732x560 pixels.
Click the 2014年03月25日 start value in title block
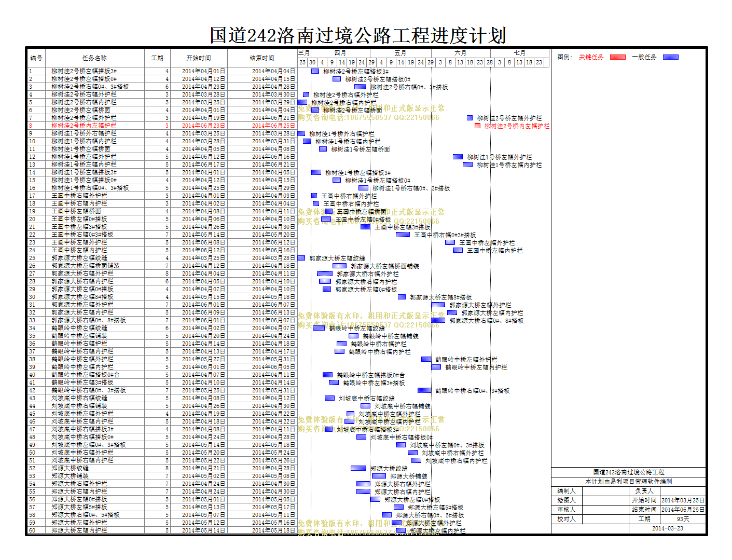pos(683,500)
